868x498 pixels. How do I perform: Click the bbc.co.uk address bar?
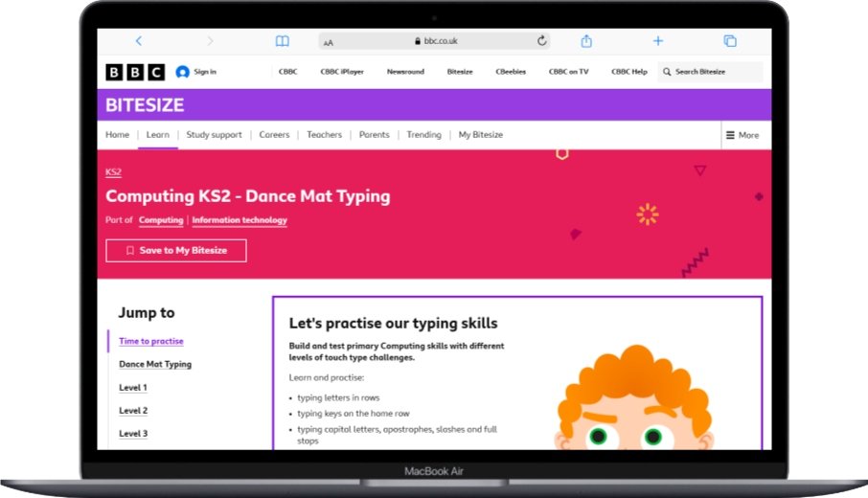tap(435, 41)
